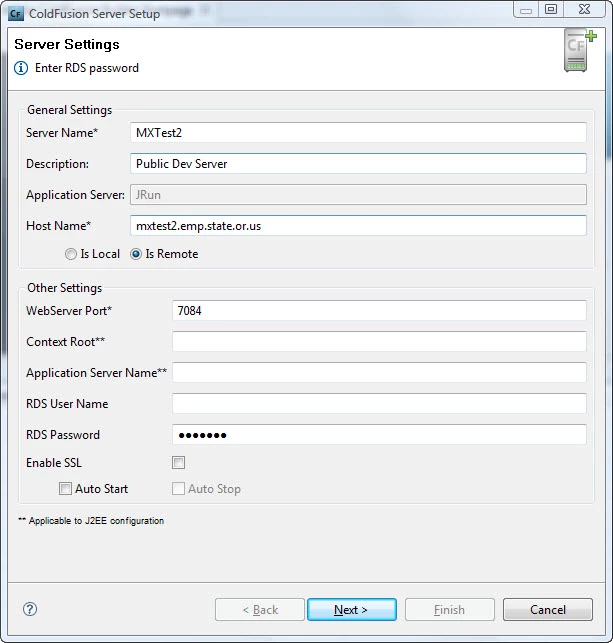Click the Application Server JRun field
The height and width of the screenshot is (643, 613).
click(358, 195)
